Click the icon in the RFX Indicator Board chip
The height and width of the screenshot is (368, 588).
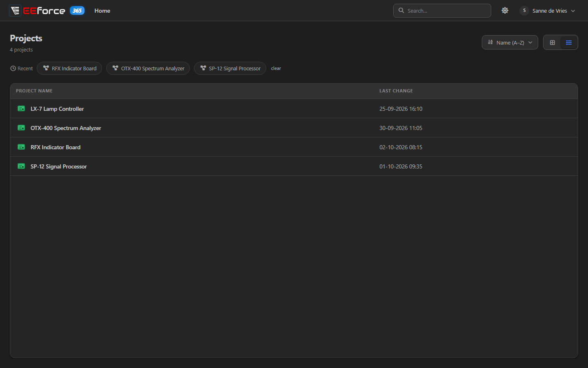click(46, 68)
